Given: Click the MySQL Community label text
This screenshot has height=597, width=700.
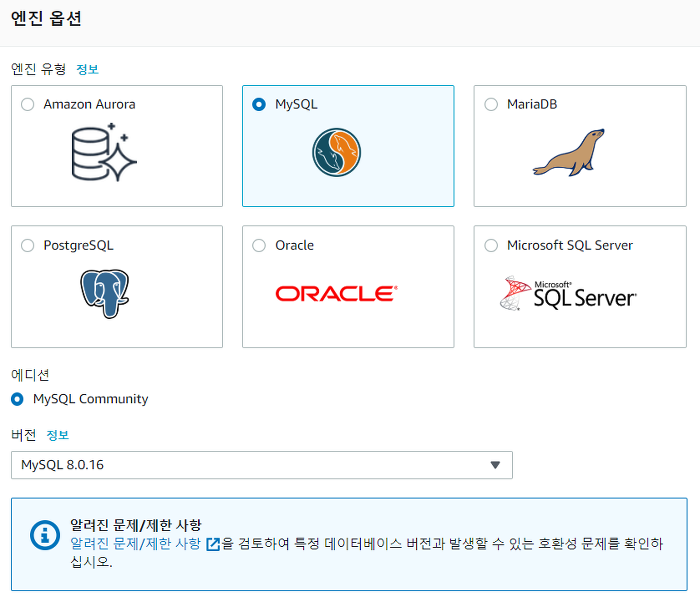Looking at the screenshot, I should (x=91, y=399).
